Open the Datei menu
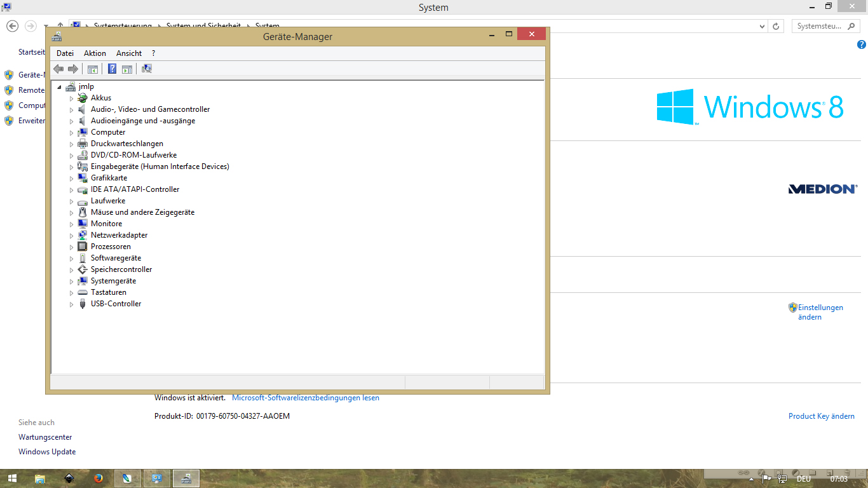This screenshot has height=488, width=868. point(65,53)
